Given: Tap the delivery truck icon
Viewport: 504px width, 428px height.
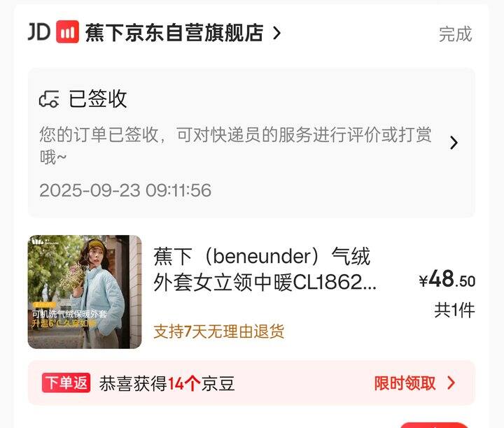Looking at the screenshot, I should [49, 99].
